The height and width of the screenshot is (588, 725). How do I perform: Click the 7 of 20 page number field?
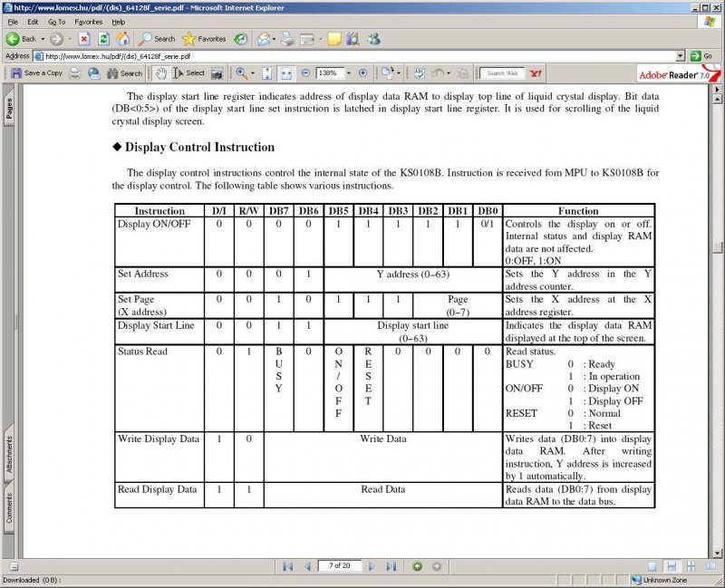(x=340, y=566)
